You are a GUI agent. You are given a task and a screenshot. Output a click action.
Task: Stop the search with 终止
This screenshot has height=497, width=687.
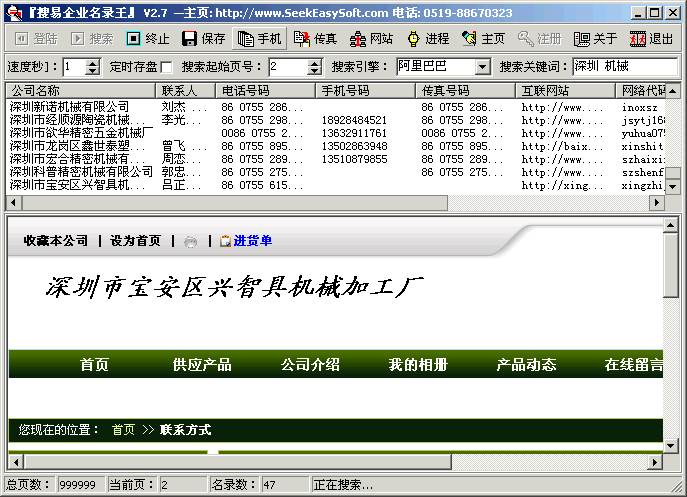148,39
